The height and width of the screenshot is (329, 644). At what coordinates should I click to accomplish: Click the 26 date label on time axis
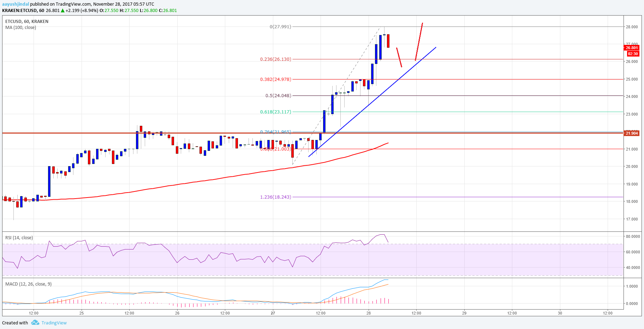coord(177,313)
